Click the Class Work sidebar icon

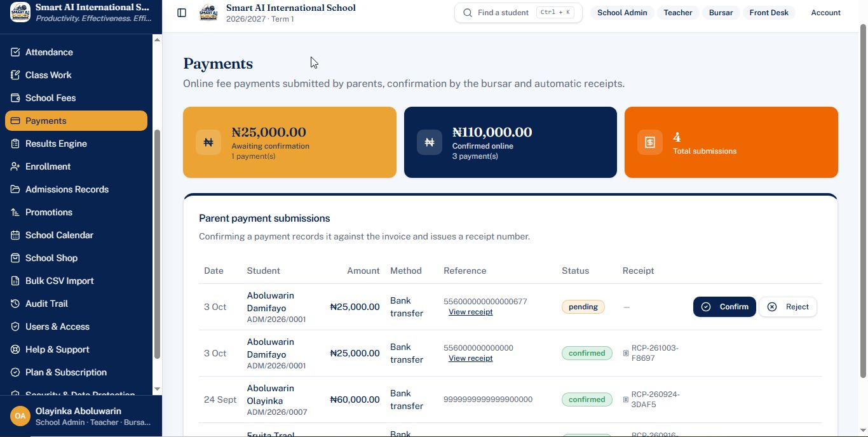[15, 75]
